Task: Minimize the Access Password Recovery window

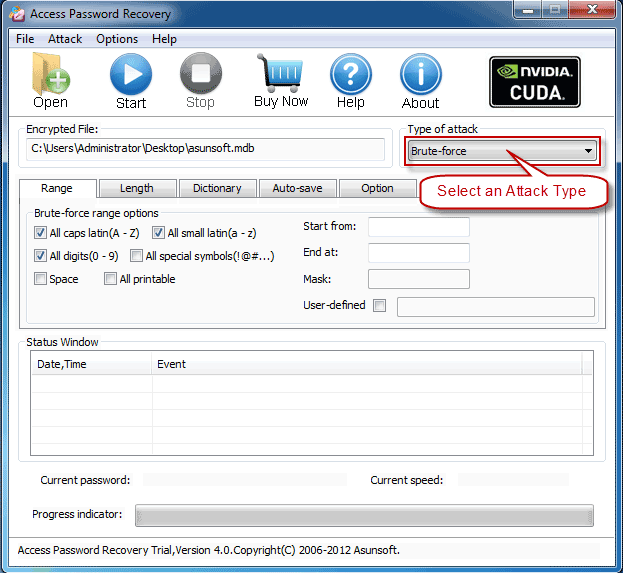Action: [528, 10]
